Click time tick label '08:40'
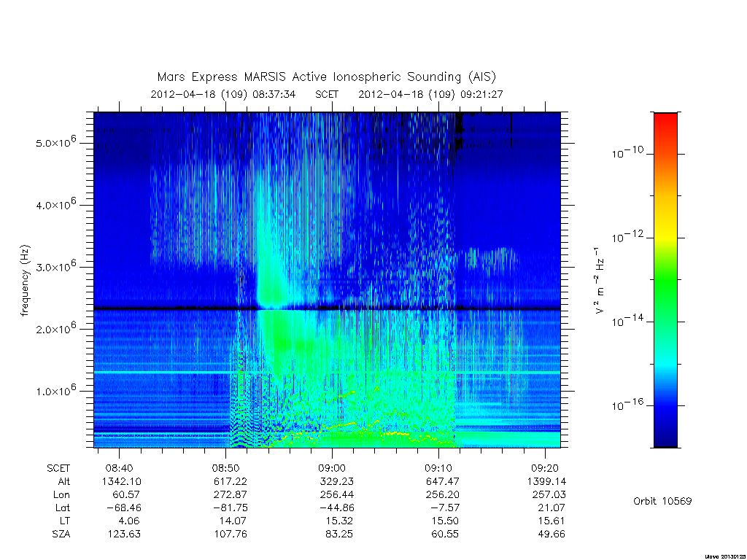The image size is (747, 560). click(119, 468)
